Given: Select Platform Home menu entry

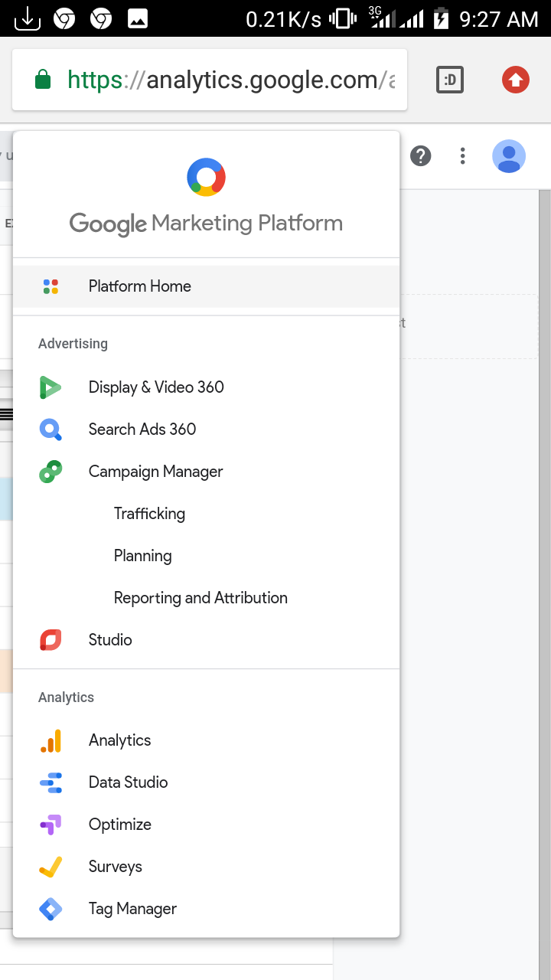Looking at the screenshot, I should pyautogui.click(x=206, y=286).
